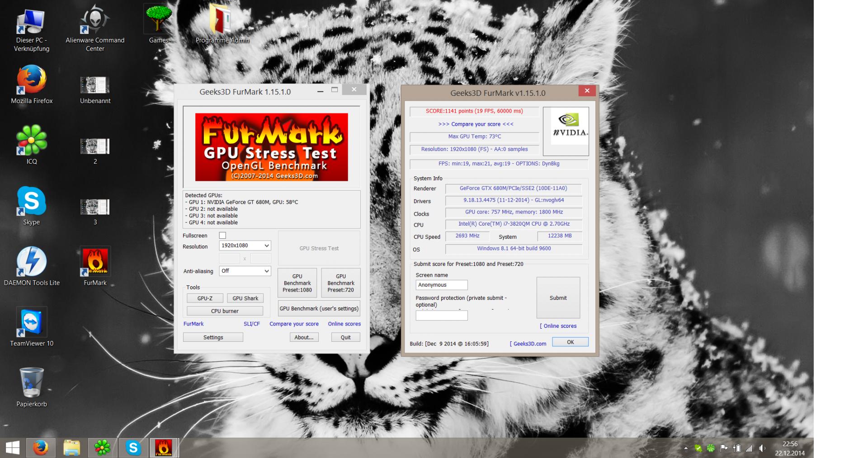Click custom width resolution field
The image size is (868, 458).
[230, 258]
